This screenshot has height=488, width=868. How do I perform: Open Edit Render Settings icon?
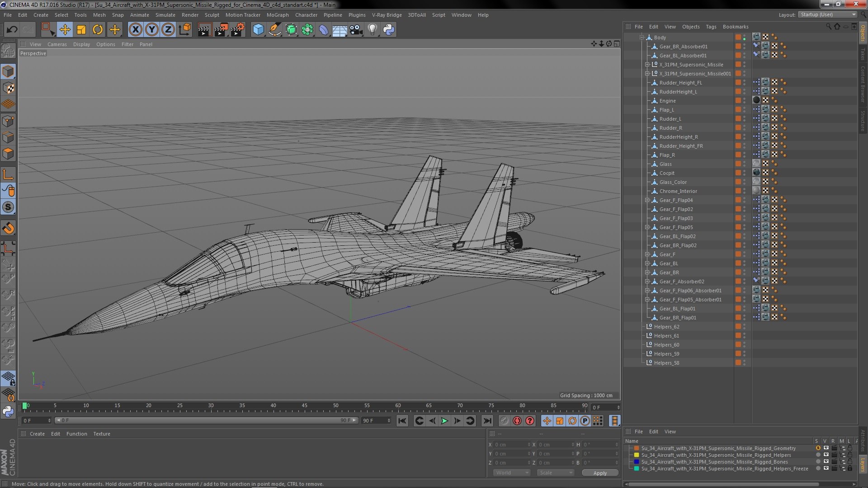pyautogui.click(x=237, y=30)
